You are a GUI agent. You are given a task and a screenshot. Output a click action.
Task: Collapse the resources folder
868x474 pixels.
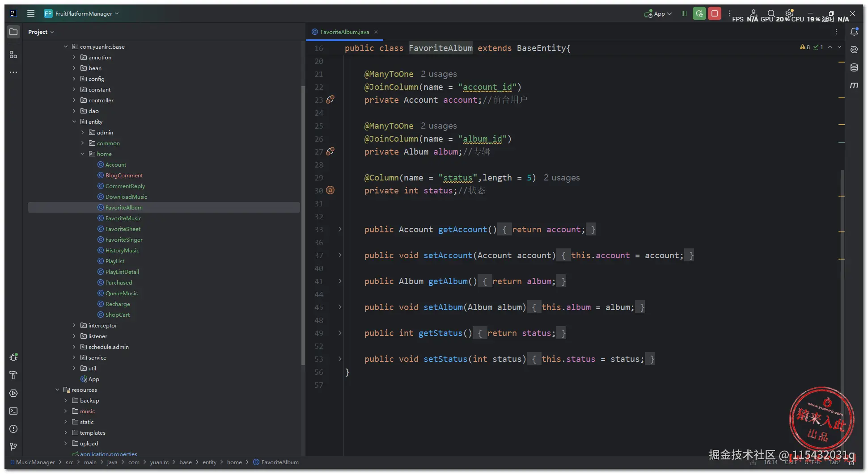(x=57, y=390)
